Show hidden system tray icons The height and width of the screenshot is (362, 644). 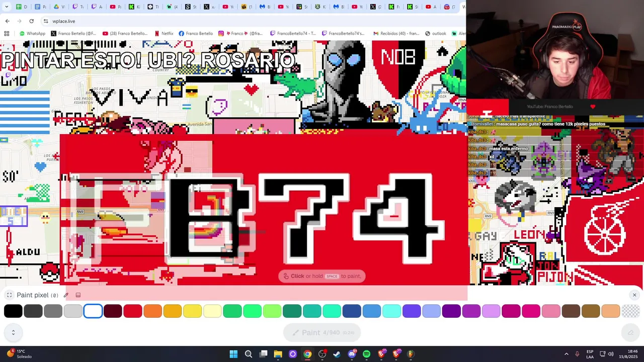click(567, 354)
